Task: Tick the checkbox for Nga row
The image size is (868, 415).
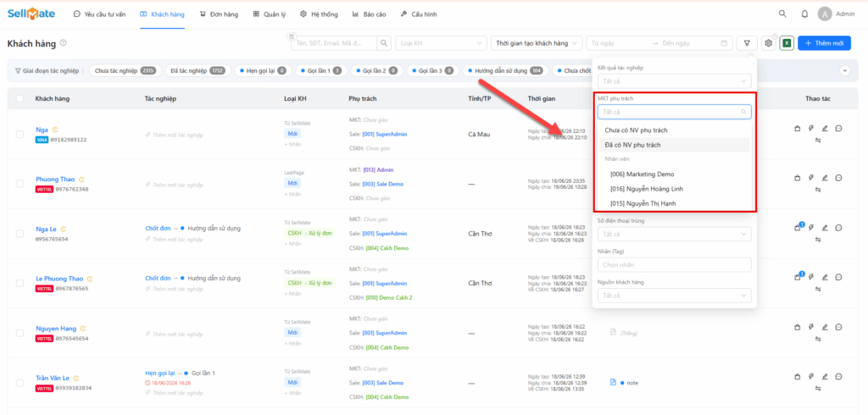Action: pyautogui.click(x=20, y=134)
